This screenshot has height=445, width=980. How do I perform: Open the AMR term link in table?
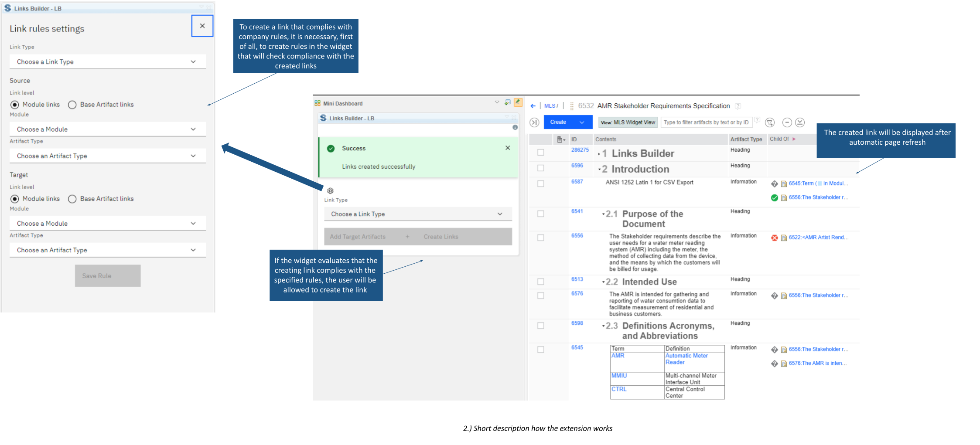click(x=618, y=356)
